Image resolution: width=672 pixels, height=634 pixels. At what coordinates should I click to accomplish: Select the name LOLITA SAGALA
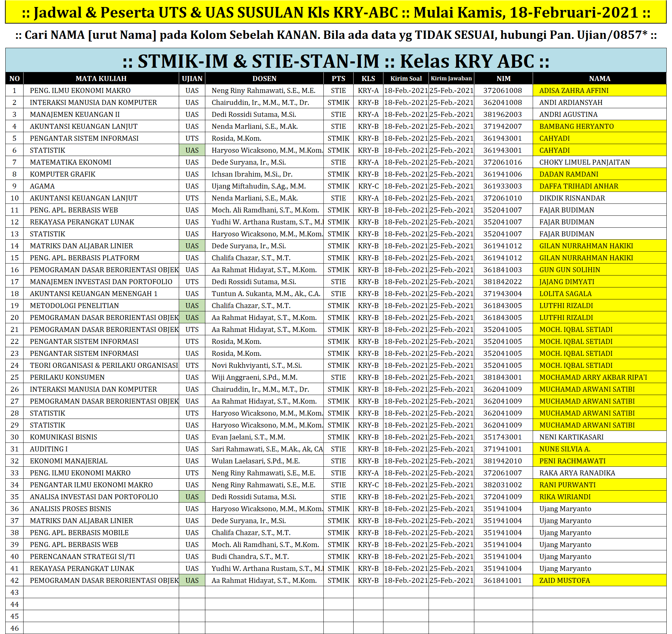click(x=565, y=294)
